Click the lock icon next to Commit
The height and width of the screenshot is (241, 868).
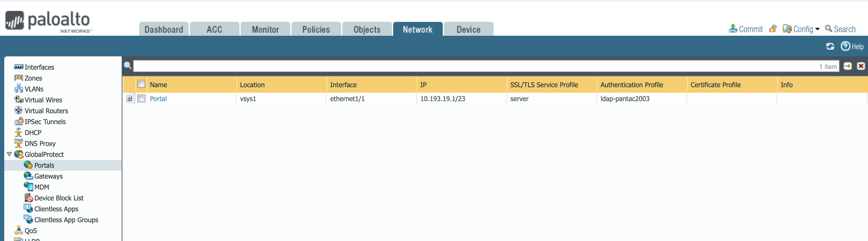point(773,29)
